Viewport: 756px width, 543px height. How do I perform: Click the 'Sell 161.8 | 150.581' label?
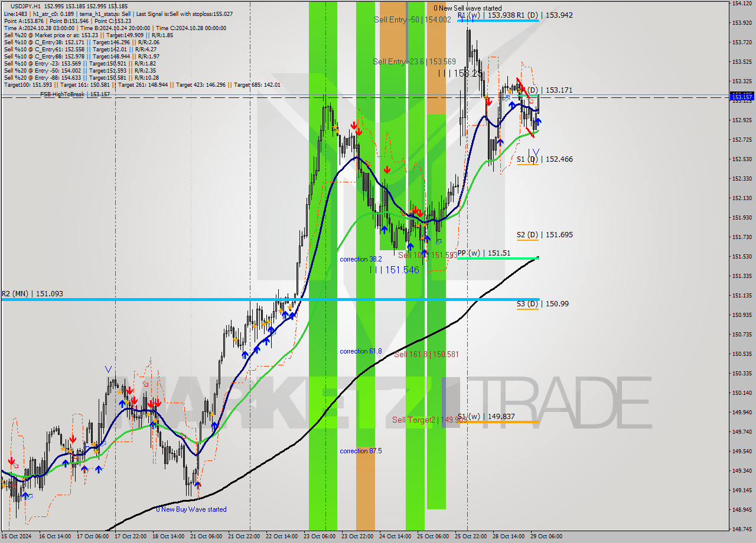pyautogui.click(x=426, y=355)
